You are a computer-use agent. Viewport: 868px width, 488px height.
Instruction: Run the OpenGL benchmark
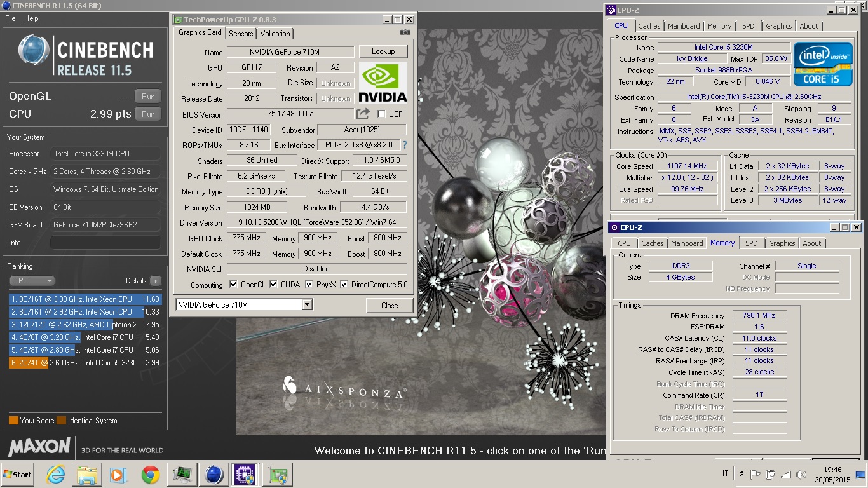tap(148, 97)
